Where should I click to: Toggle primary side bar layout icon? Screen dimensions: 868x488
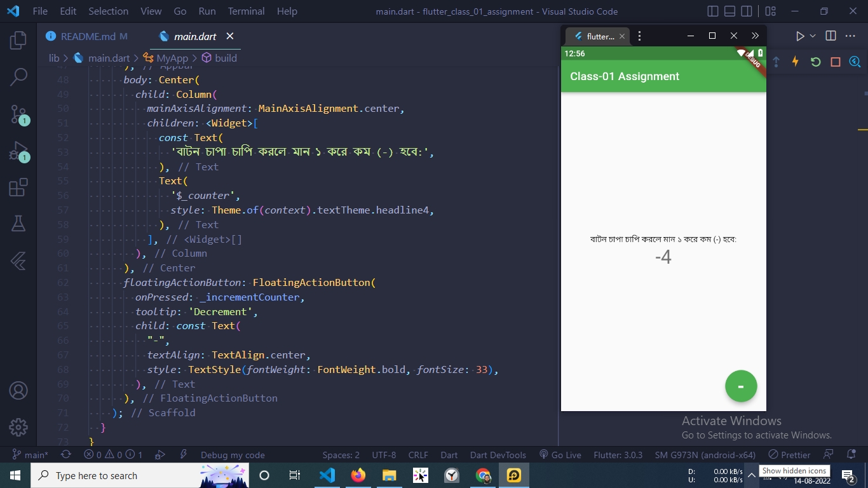(x=713, y=11)
